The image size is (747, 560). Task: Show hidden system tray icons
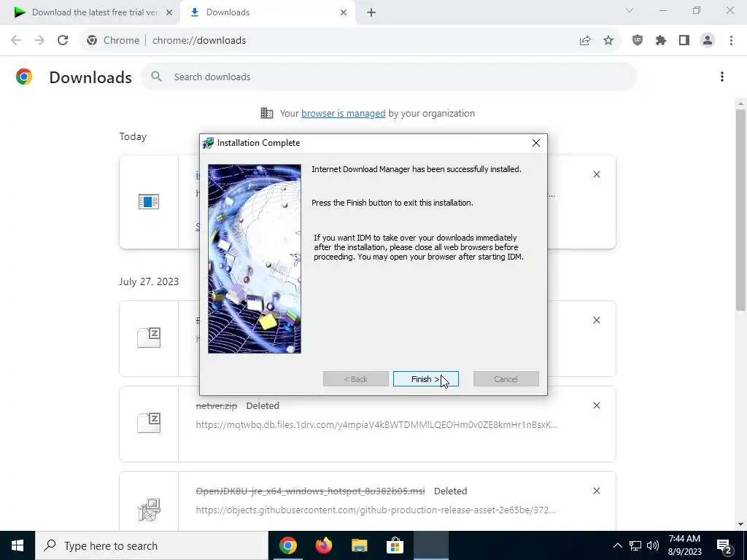pyautogui.click(x=617, y=545)
